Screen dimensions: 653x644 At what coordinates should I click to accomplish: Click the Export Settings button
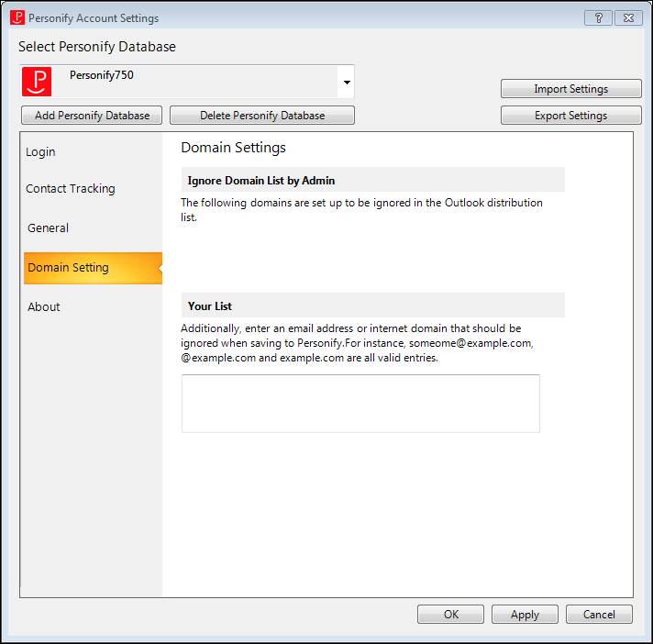[571, 115]
